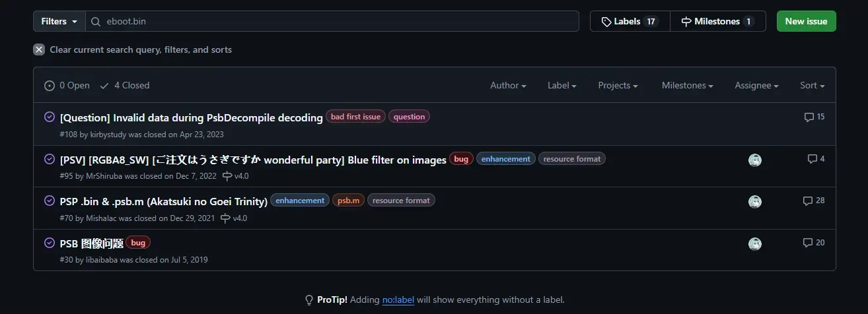Image resolution: width=868 pixels, height=314 pixels.
Task: Click the bug label on issue #95
Action: [x=461, y=159]
